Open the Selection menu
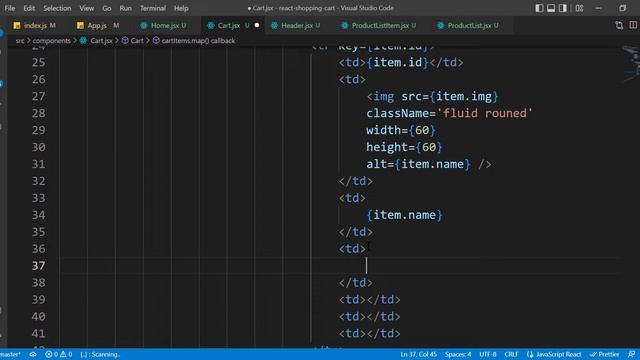The image size is (640, 360). 57,8
